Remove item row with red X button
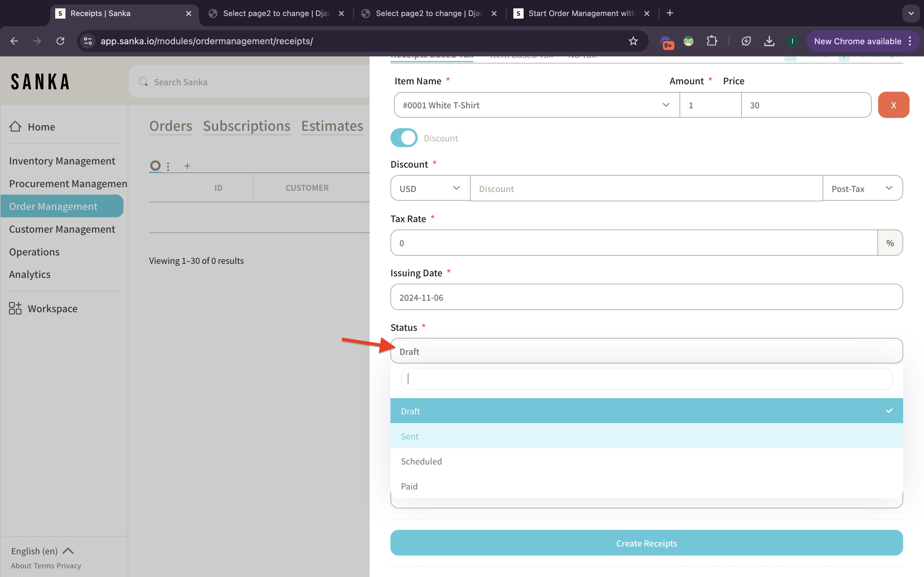The width and height of the screenshot is (924, 577). pos(893,105)
